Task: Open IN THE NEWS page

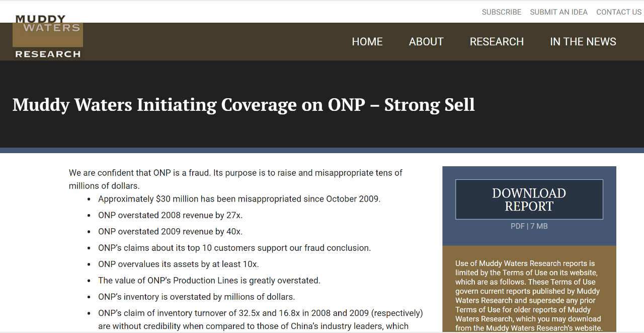Action: 583,42
